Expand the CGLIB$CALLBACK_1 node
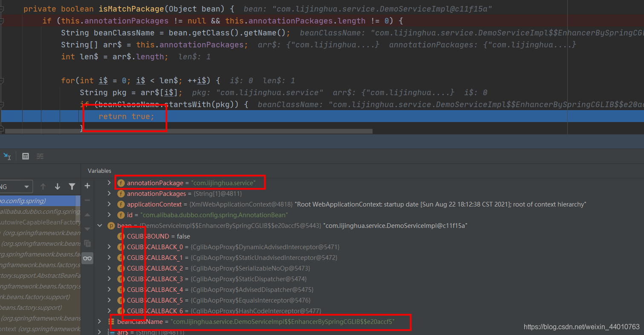Screen dimensions: 644x335 coord(109,257)
